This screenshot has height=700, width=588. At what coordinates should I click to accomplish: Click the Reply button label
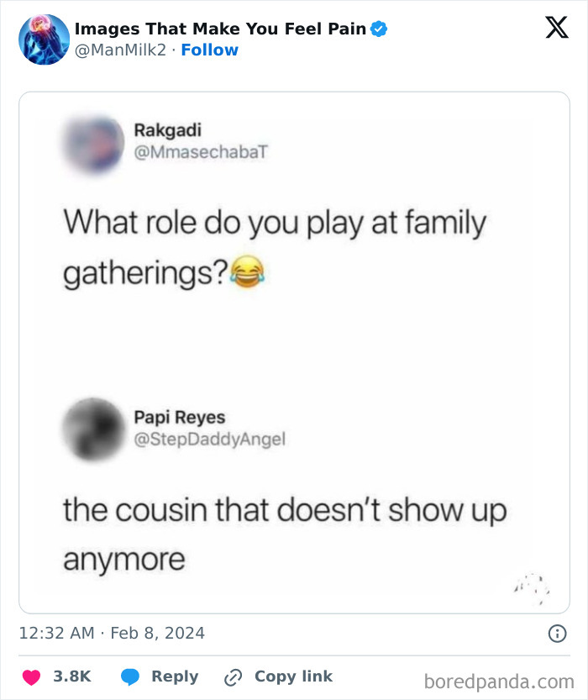point(175,676)
